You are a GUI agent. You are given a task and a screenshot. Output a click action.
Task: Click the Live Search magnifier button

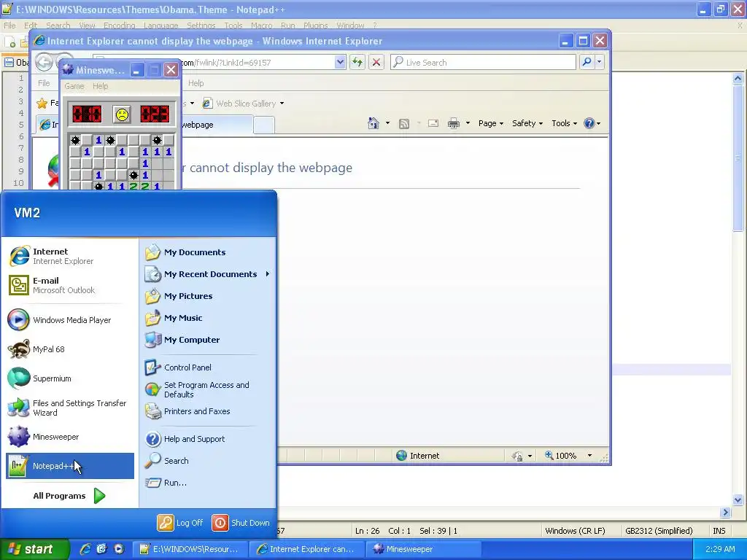(x=587, y=62)
